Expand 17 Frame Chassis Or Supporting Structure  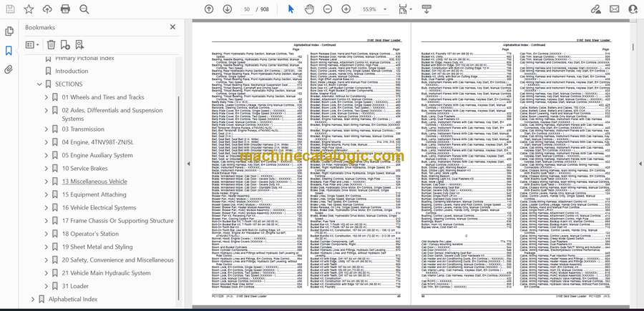(x=46, y=221)
